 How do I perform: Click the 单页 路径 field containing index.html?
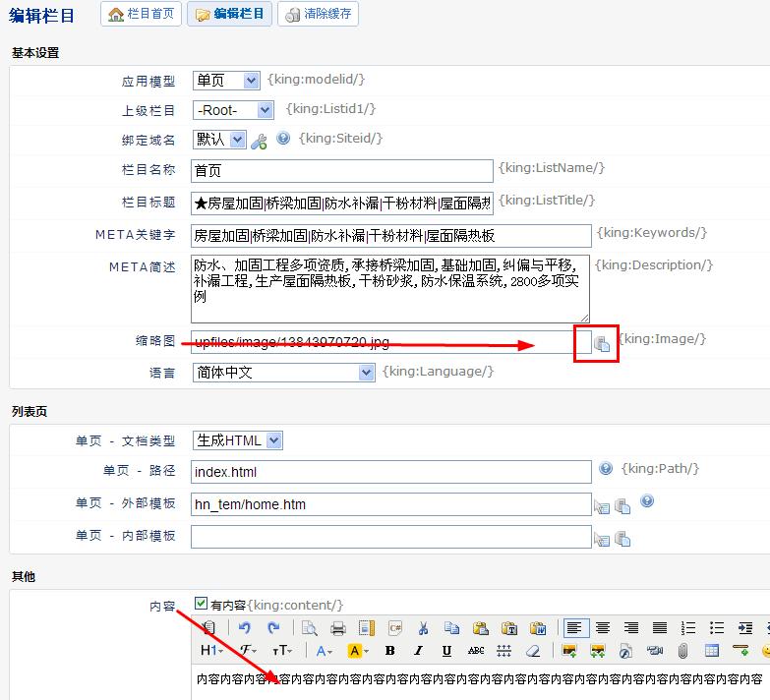tap(390, 472)
